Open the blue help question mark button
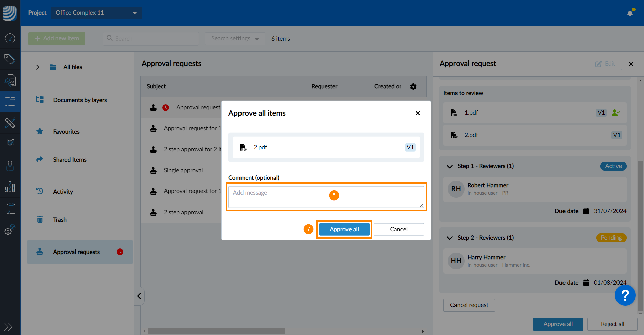644x335 pixels. point(625,295)
